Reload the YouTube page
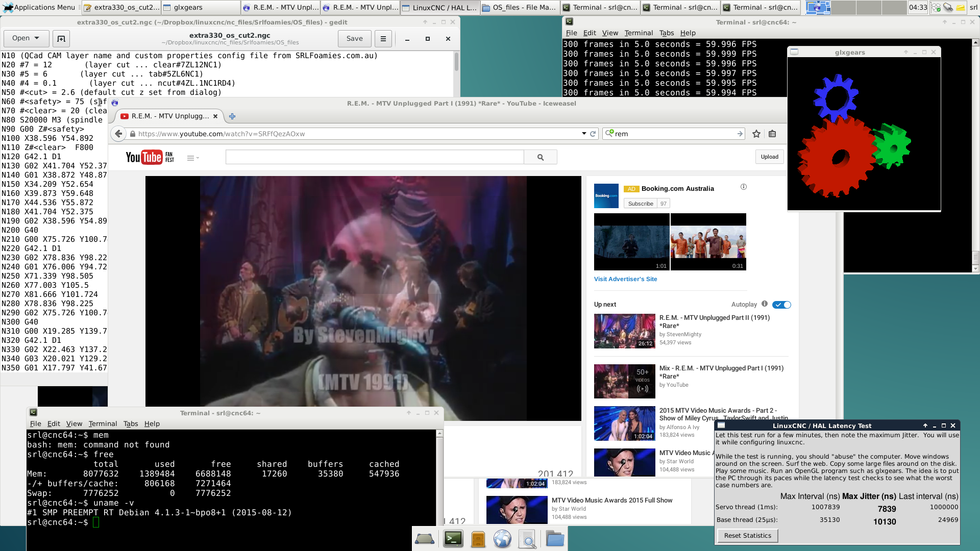 (593, 134)
